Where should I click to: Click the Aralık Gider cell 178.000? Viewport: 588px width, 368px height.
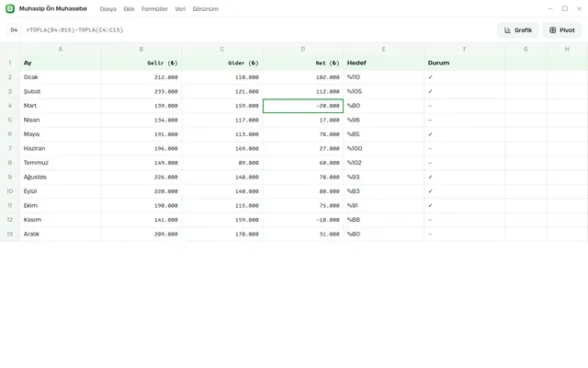[x=222, y=234]
